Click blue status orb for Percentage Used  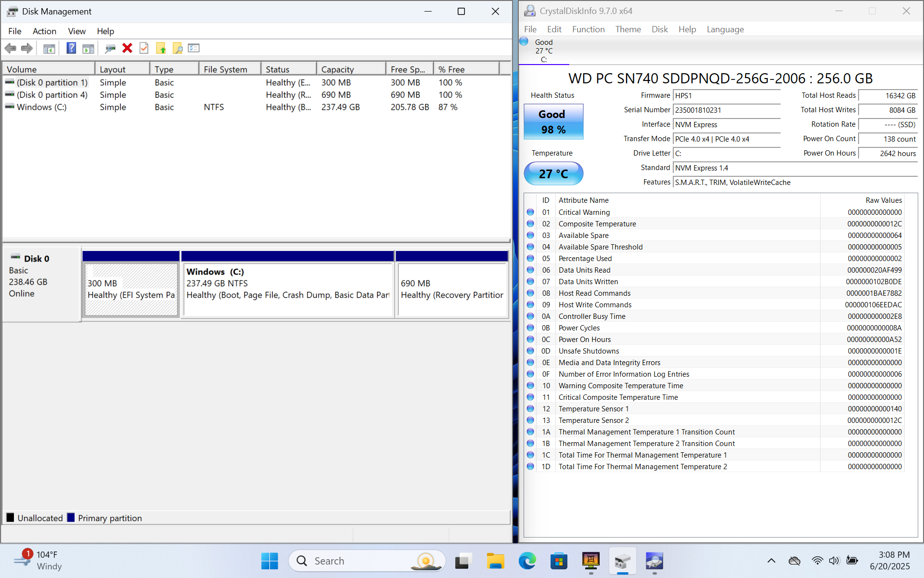[x=530, y=258]
